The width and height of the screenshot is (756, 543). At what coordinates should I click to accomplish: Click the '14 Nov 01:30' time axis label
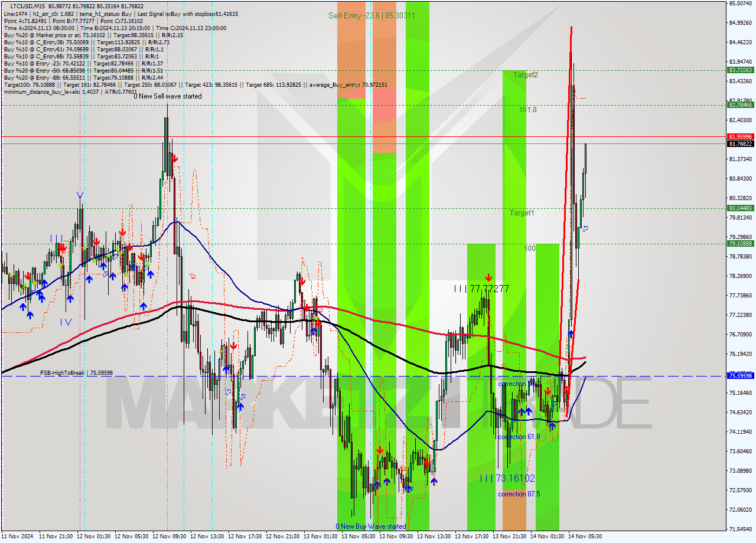(546, 537)
